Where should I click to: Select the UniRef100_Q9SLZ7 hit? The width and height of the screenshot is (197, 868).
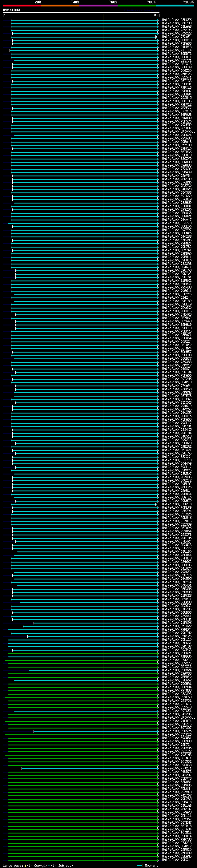pyautogui.click(x=177, y=423)
